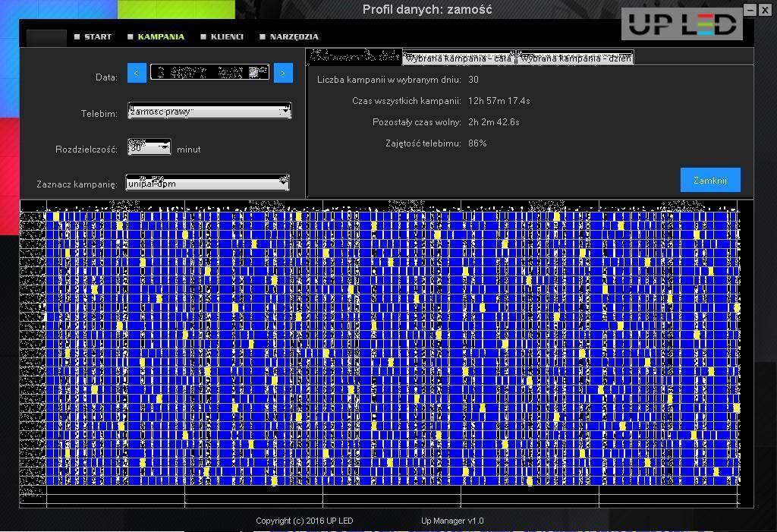Switch to 'Wybrana kampania - cała' tab
The width and height of the screenshot is (777, 532).
tap(459, 58)
